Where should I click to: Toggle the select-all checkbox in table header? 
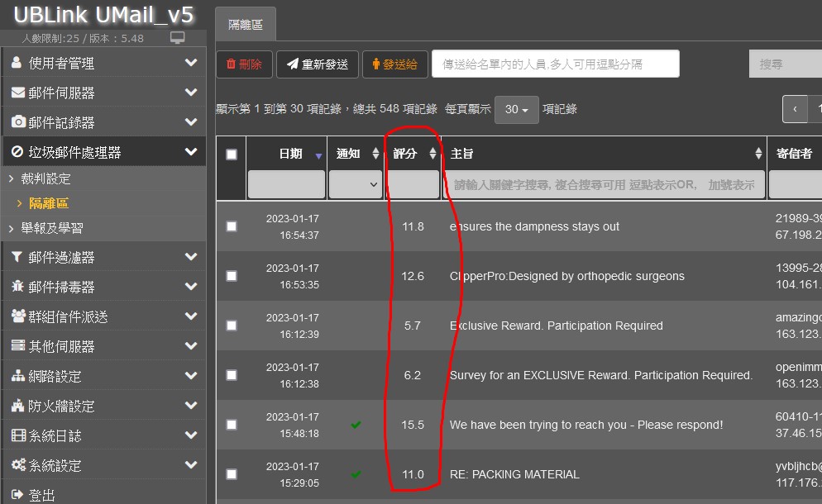[x=232, y=155]
